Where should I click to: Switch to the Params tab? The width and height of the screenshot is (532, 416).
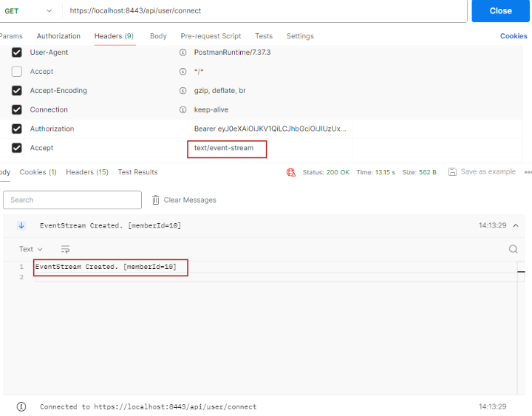pos(11,36)
